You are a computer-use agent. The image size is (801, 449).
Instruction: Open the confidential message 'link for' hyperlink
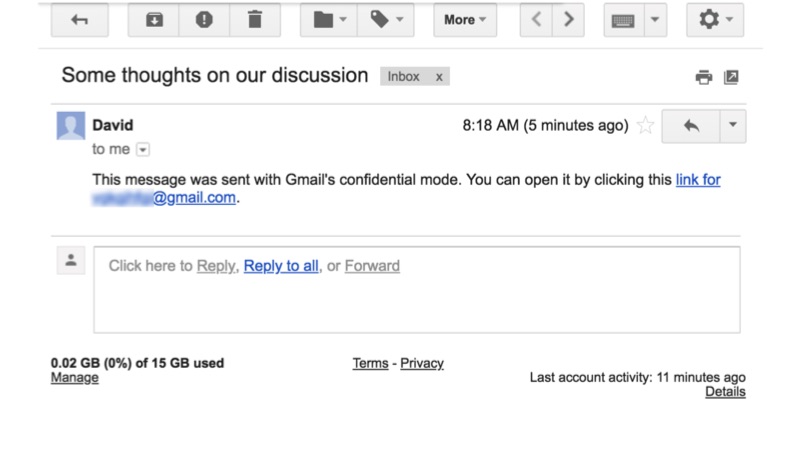pyautogui.click(x=698, y=180)
